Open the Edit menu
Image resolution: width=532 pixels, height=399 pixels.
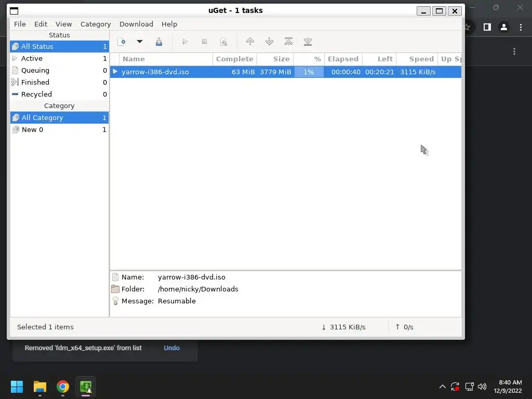point(41,24)
